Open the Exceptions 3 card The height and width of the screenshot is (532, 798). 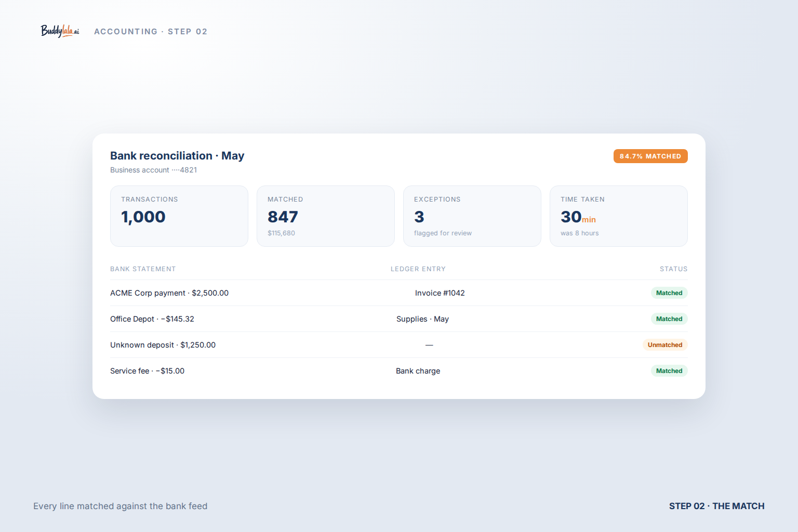coord(472,216)
